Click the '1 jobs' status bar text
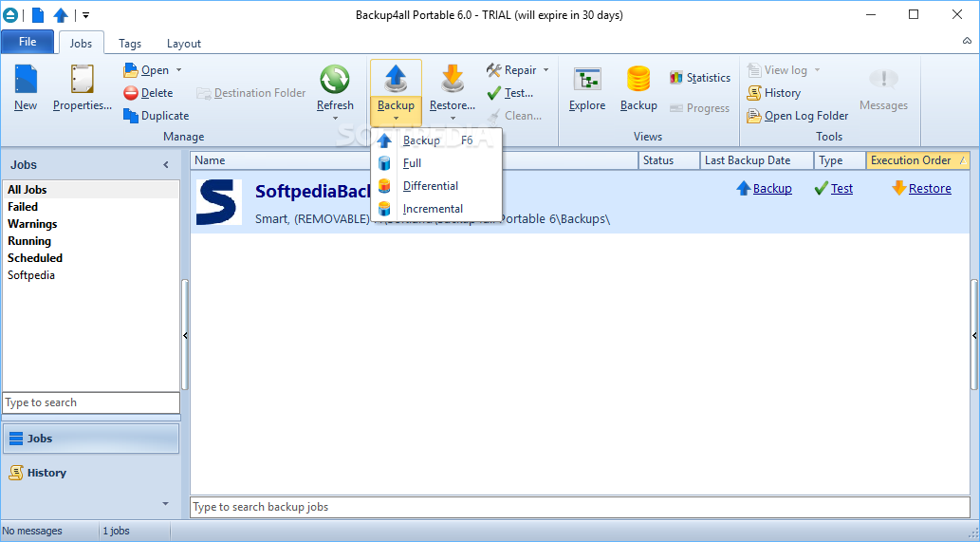 click(117, 531)
